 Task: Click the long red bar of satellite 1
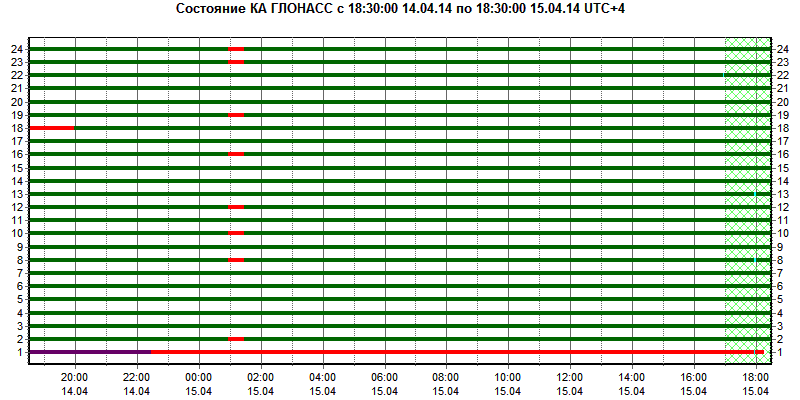pyautogui.click(x=440, y=352)
